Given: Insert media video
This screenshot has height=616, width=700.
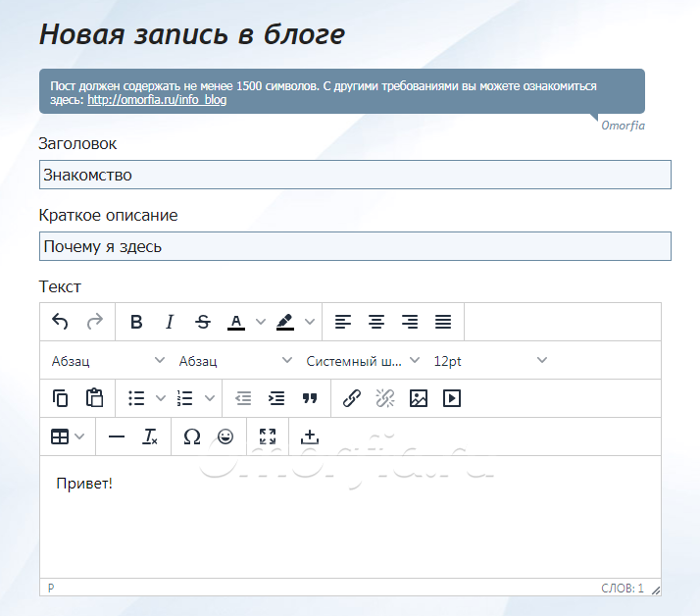Looking at the screenshot, I should coord(452,398).
